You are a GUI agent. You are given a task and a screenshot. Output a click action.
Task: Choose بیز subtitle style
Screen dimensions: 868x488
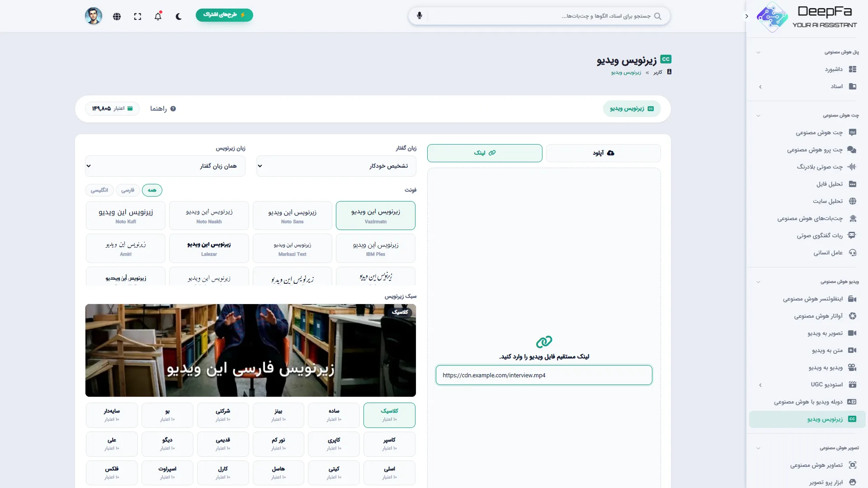click(x=278, y=415)
